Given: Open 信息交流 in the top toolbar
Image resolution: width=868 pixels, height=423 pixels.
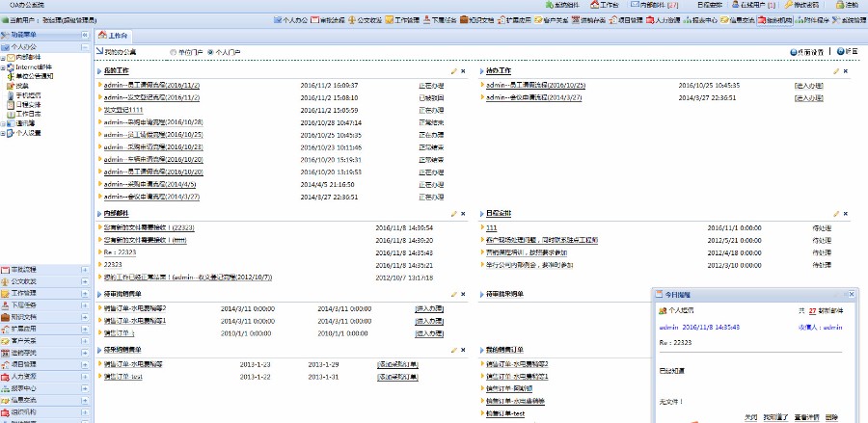Looking at the screenshot, I should click(738, 20).
